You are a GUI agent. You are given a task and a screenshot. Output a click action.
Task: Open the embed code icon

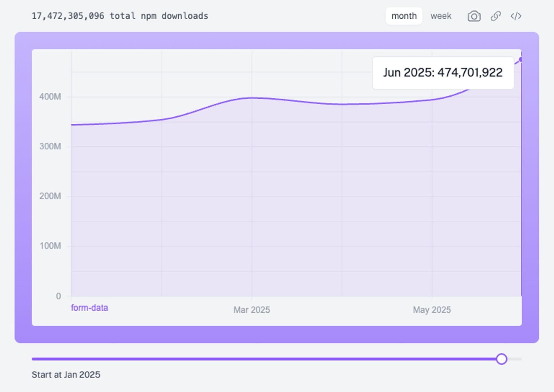click(516, 16)
